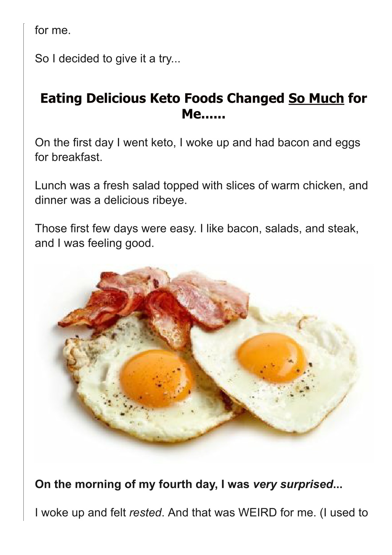Click the "Eating Delicious Keto Foods Changed" heading
The height and width of the screenshot is (555, 392).
coord(204,106)
